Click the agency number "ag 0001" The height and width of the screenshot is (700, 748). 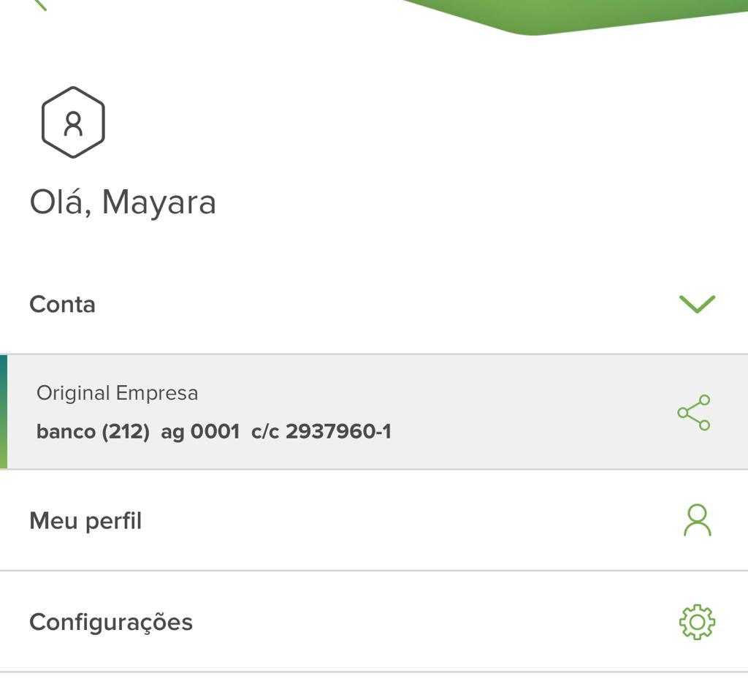pos(200,432)
